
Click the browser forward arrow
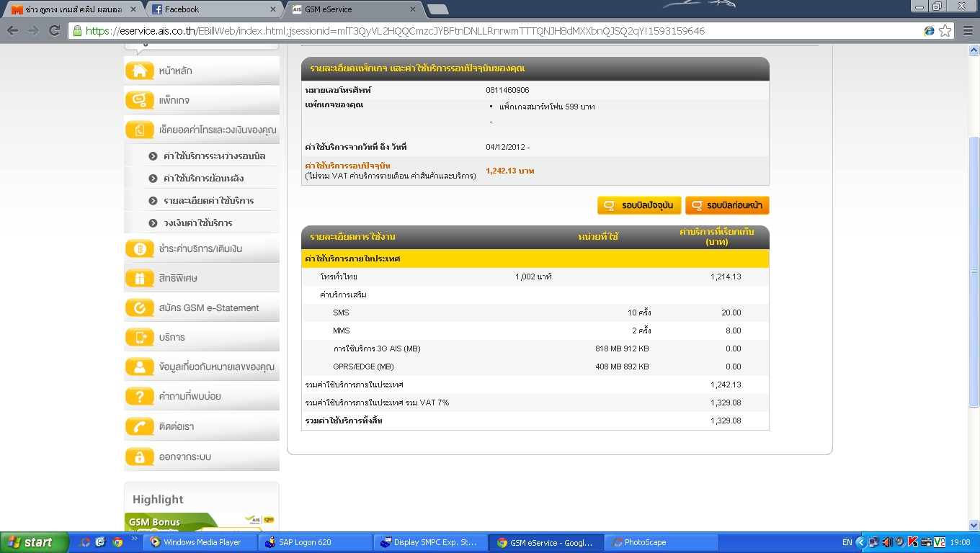point(33,31)
